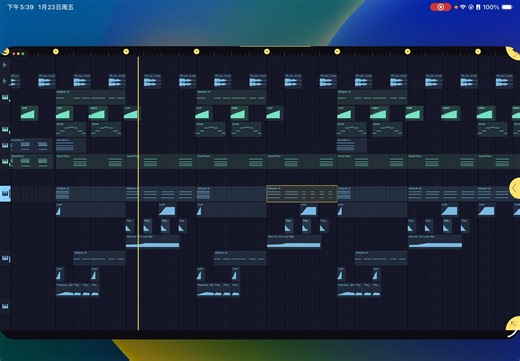Image resolution: width=520 pixels, height=361 pixels.
Task: Tap the clock showing 5:39
Action: [20, 7]
